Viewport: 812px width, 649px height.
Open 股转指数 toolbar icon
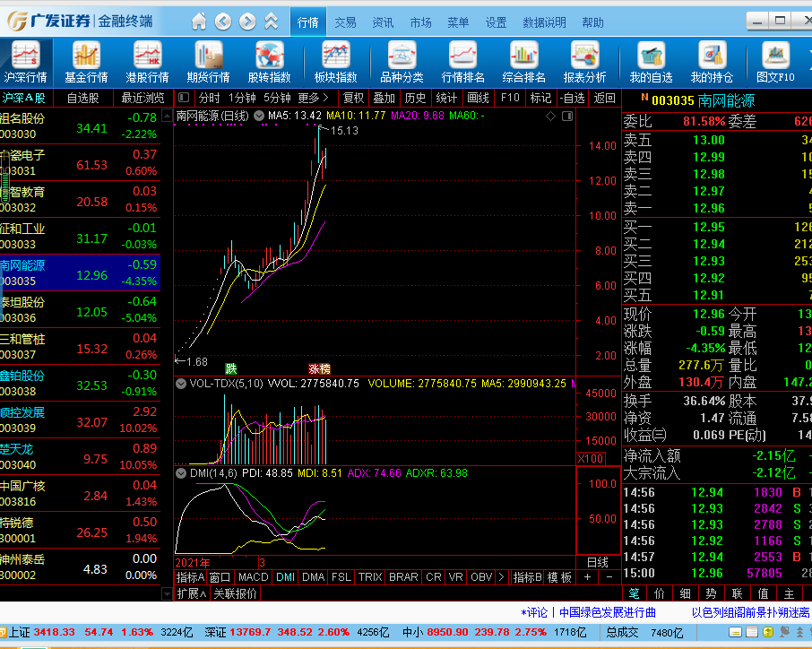click(x=269, y=63)
